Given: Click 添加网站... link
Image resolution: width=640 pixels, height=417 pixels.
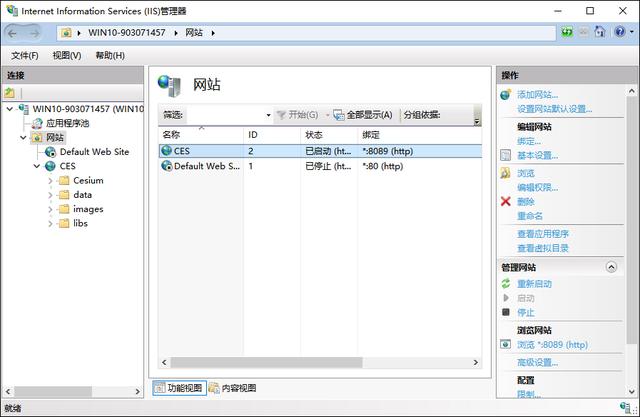Looking at the screenshot, I should point(537,95).
